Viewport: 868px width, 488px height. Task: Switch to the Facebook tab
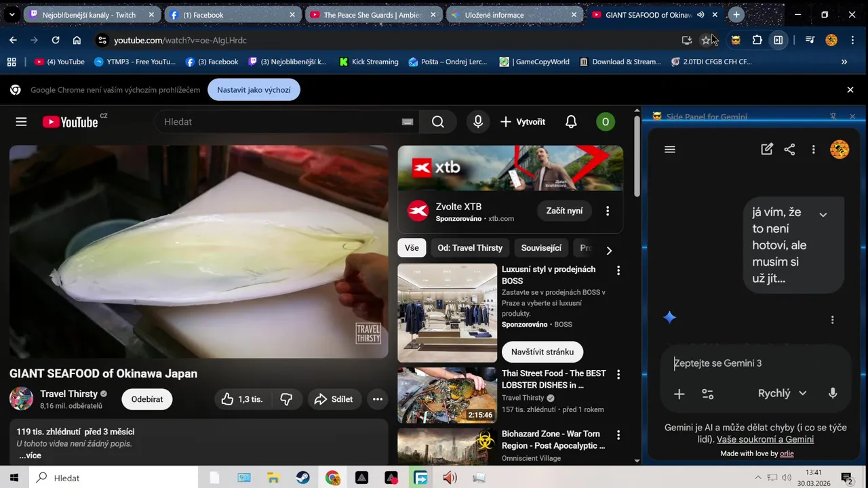coord(233,14)
